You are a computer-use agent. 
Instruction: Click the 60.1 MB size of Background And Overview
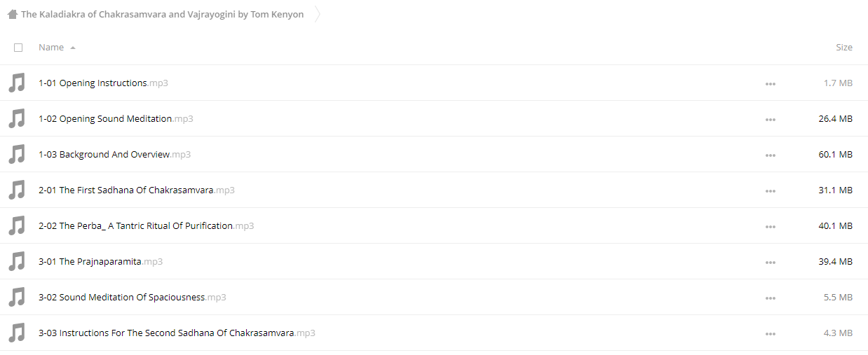click(x=835, y=155)
